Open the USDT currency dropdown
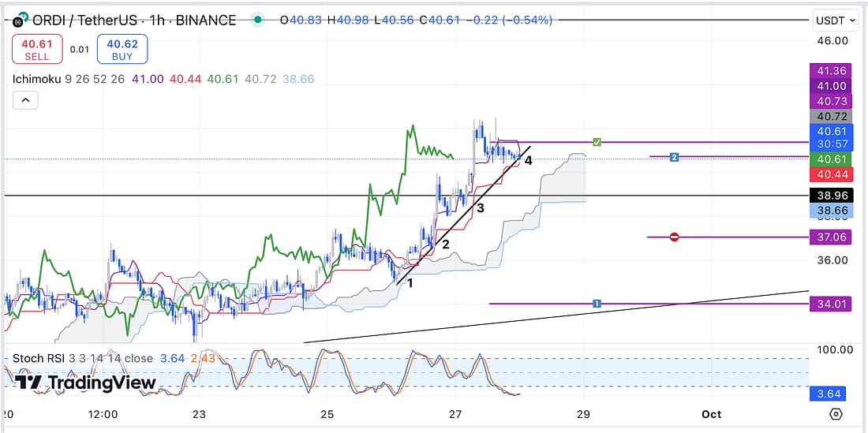868x433 pixels. pyautogui.click(x=830, y=21)
